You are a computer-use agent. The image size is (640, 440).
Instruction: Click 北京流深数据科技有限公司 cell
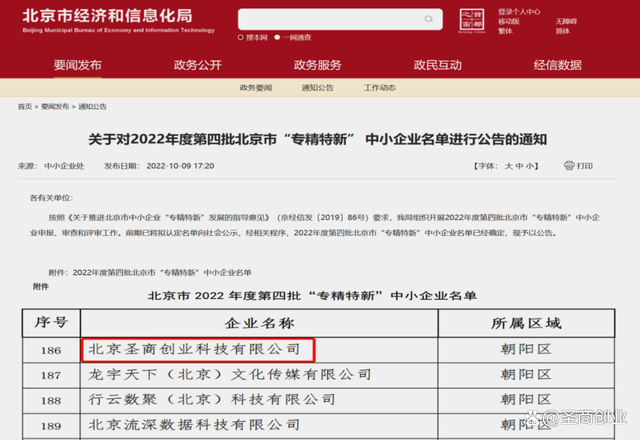[x=195, y=424]
